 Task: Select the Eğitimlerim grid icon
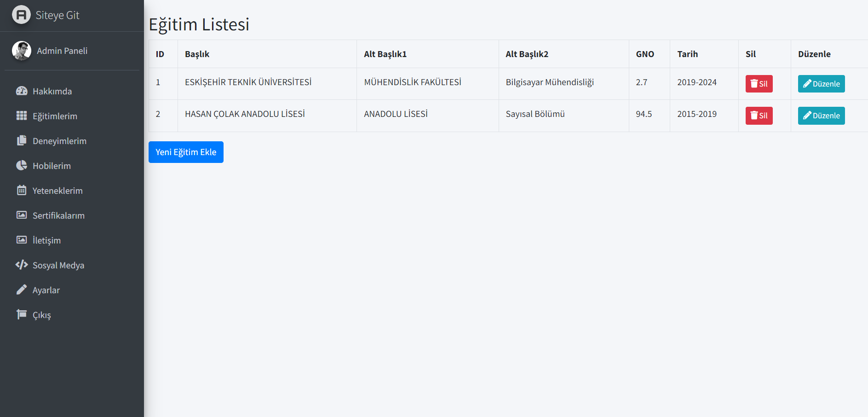point(22,116)
